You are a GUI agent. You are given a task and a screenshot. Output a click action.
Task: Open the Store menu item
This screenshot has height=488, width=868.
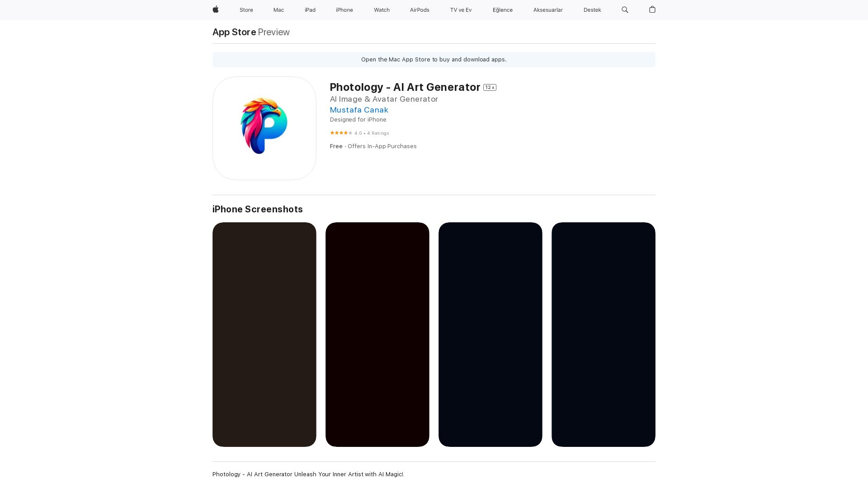[x=246, y=10]
